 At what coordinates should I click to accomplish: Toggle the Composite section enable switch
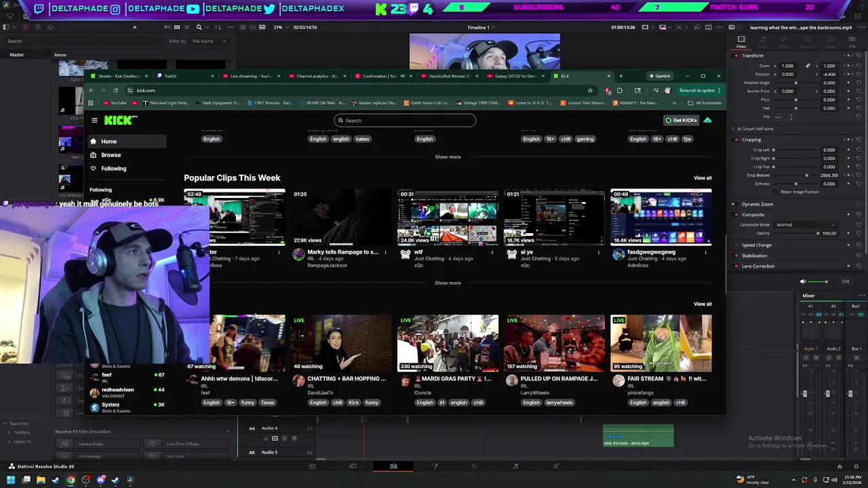[x=736, y=215]
